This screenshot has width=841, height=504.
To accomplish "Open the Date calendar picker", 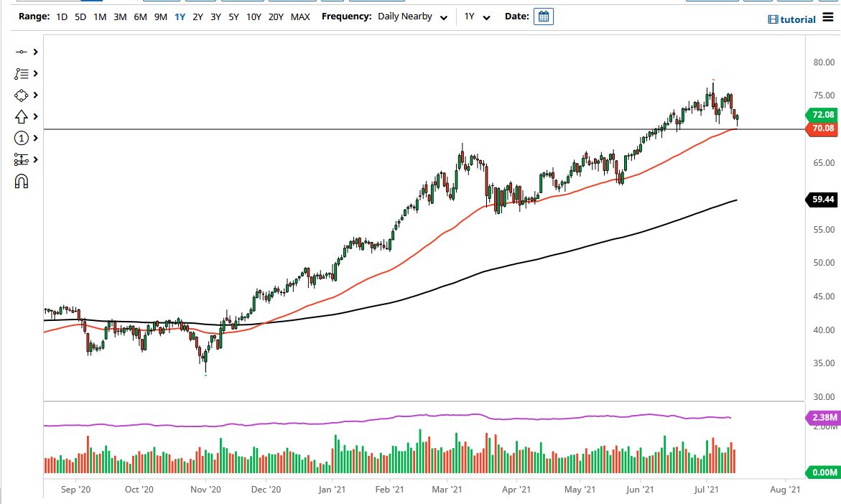I will [543, 16].
